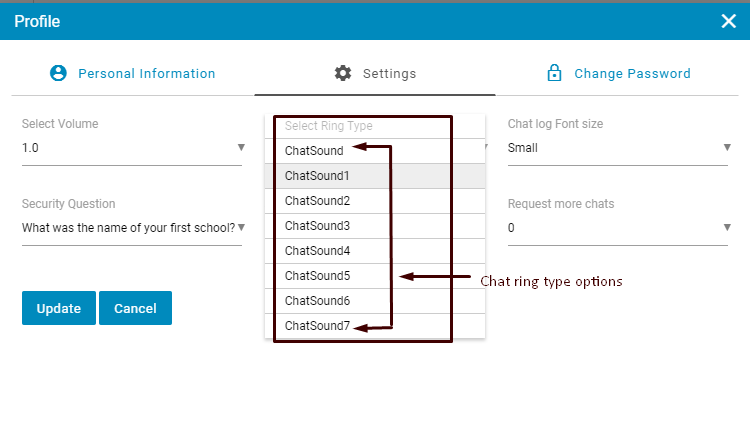Click the Change Password lock icon
750x448 pixels.
[553, 73]
